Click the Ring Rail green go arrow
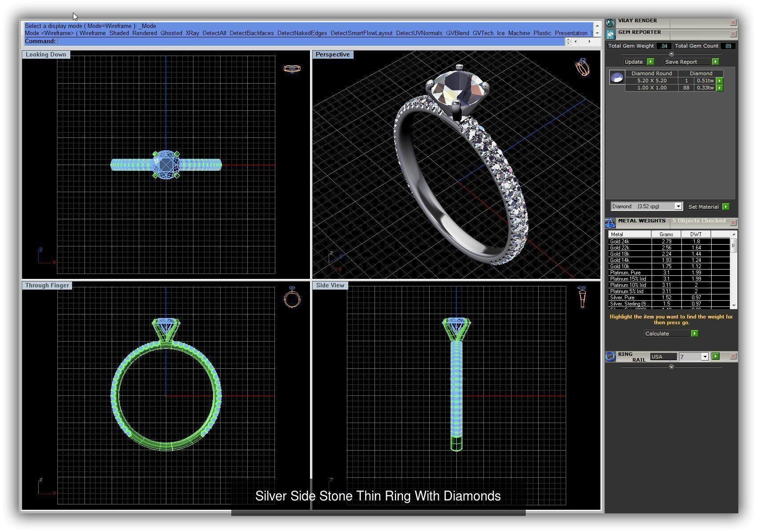Viewport: 757px width, 532px height. tap(715, 356)
